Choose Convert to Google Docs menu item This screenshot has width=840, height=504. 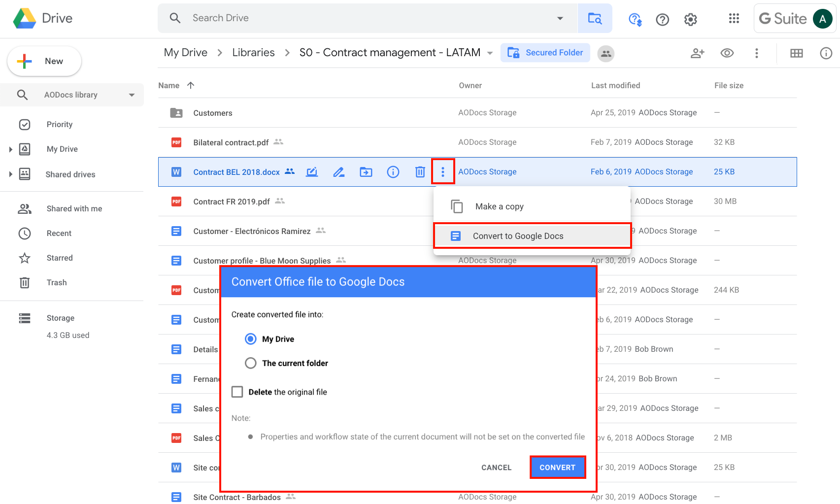coord(532,236)
